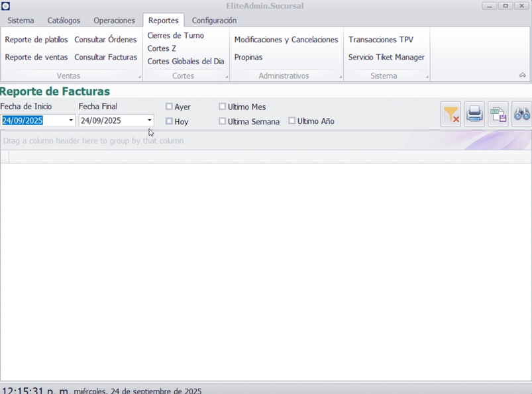Click Cortes Globales del Dia
532x394 pixels.
(x=186, y=62)
